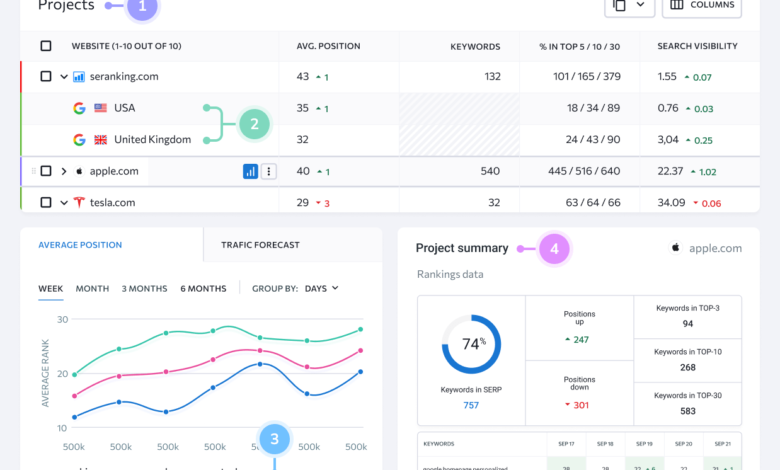The width and height of the screenshot is (780, 470).
Task: Click Keywords in TOP-3 value 94
Action: tap(688, 324)
